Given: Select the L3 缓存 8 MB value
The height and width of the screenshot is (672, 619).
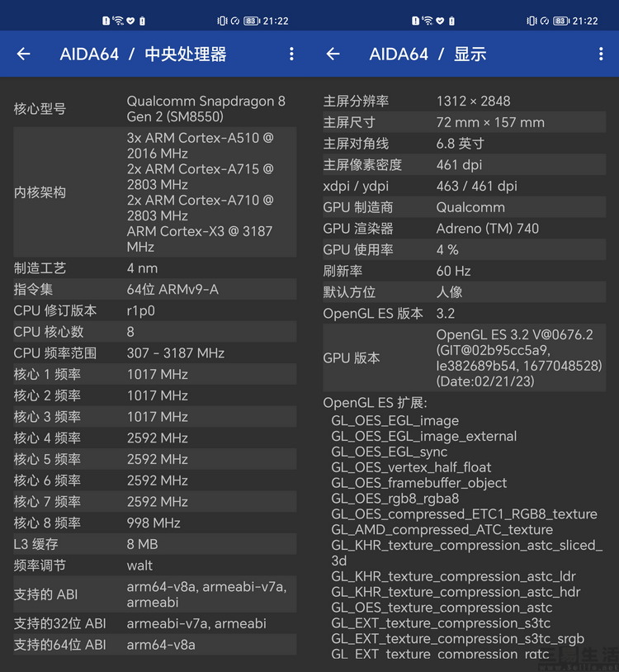Looking at the screenshot, I should (x=142, y=544).
